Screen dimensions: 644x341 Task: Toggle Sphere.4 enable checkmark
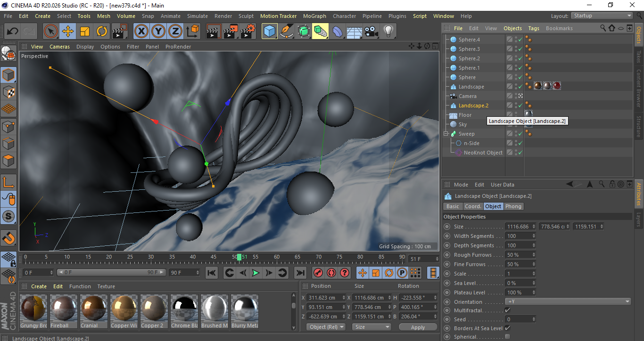click(520, 40)
